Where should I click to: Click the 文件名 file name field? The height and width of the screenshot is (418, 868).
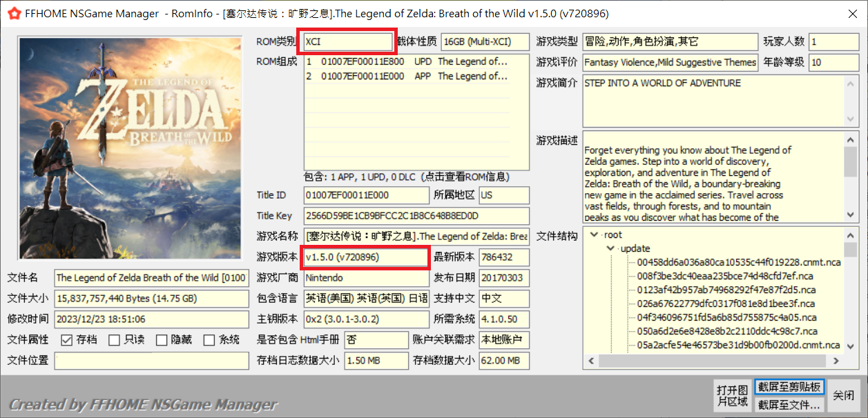click(x=151, y=278)
